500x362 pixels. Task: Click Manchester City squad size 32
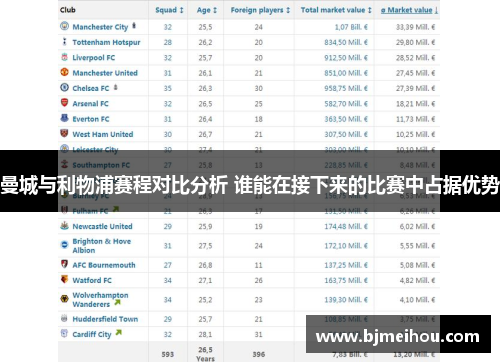[x=168, y=27]
